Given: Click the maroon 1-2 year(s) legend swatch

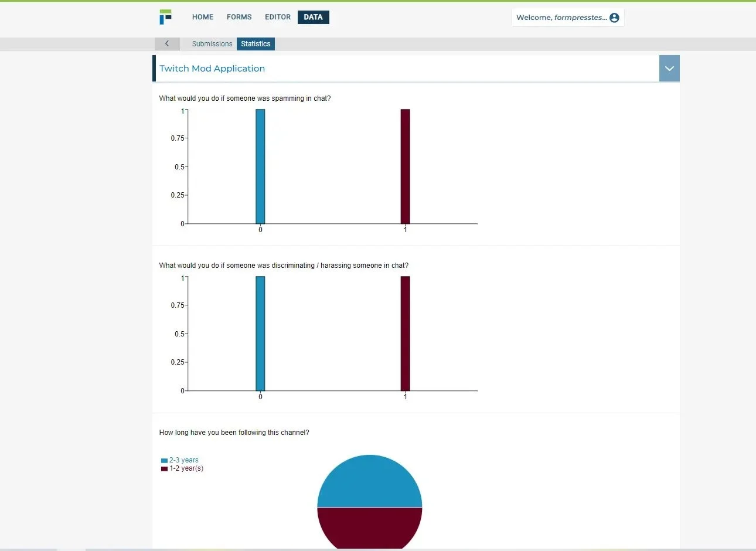Looking at the screenshot, I should coord(164,469).
